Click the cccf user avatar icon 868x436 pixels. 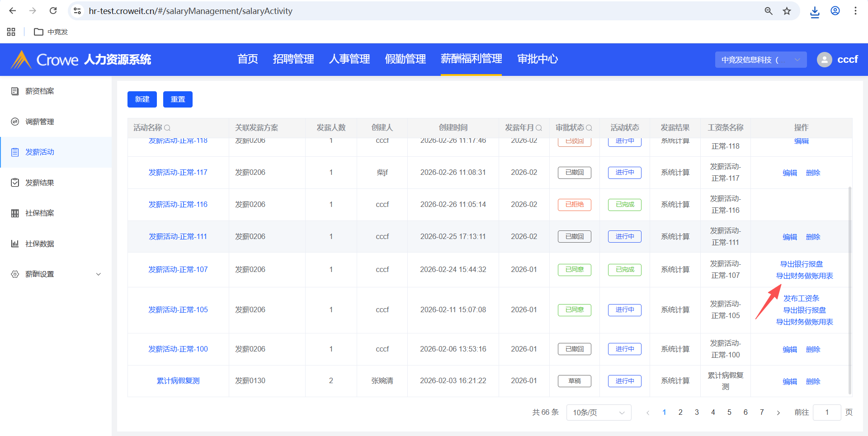[824, 60]
